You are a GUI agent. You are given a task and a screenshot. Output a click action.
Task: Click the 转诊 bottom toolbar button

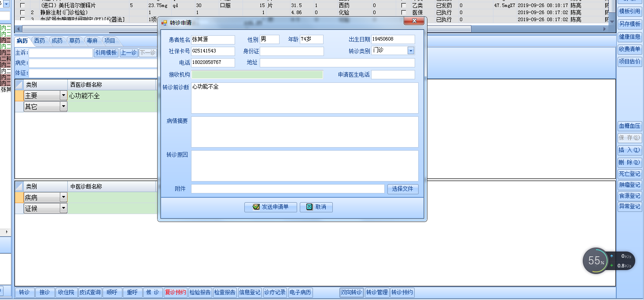(25, 293)
